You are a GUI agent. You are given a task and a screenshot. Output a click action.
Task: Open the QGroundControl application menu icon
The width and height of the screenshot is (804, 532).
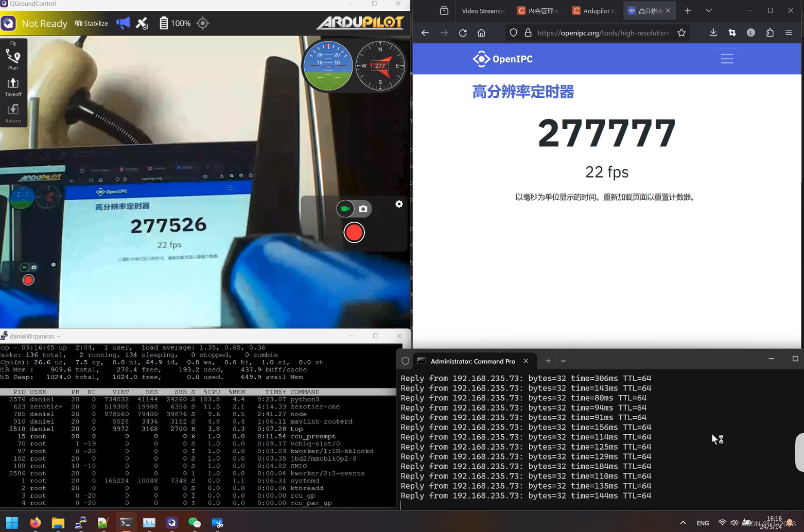coord(8,23)
